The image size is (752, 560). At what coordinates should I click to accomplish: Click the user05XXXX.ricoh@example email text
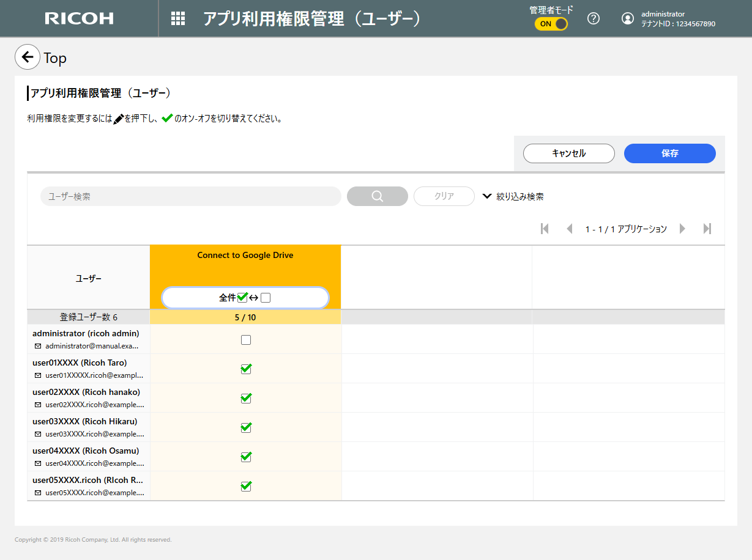coord(95,493)
